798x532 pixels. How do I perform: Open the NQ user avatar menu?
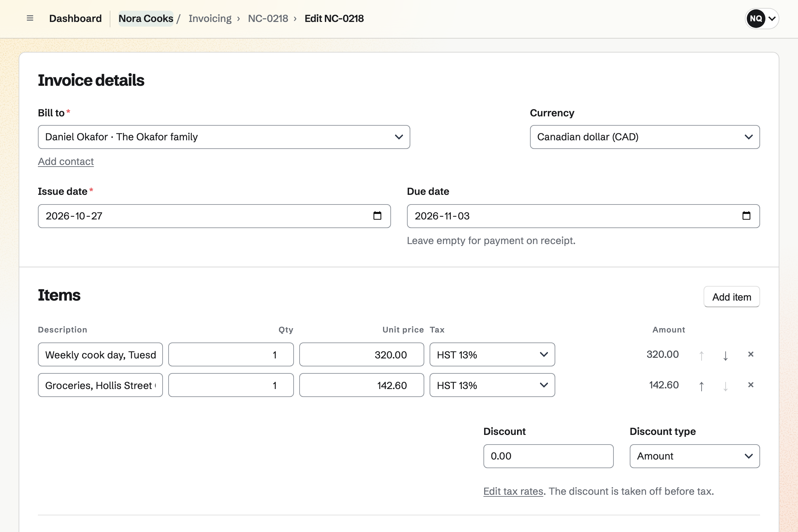point(762,18)
